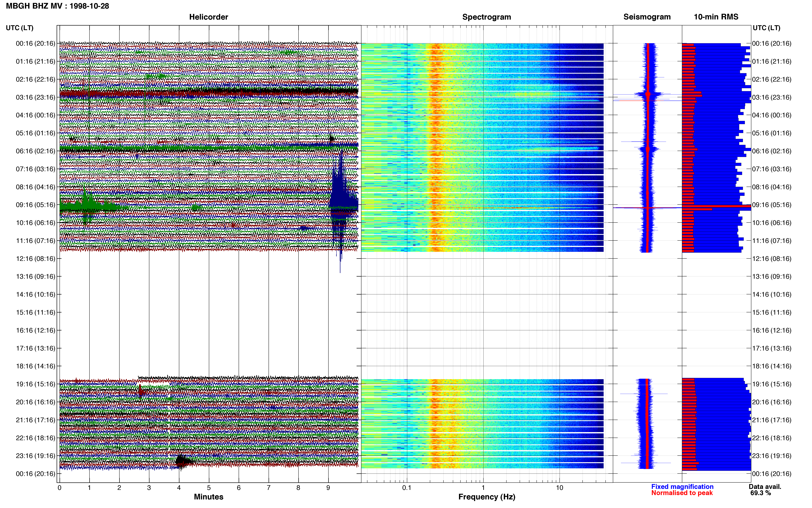Click the left time label '12:16 (08:16)'

pyautogui.click(x=35, y=259)
